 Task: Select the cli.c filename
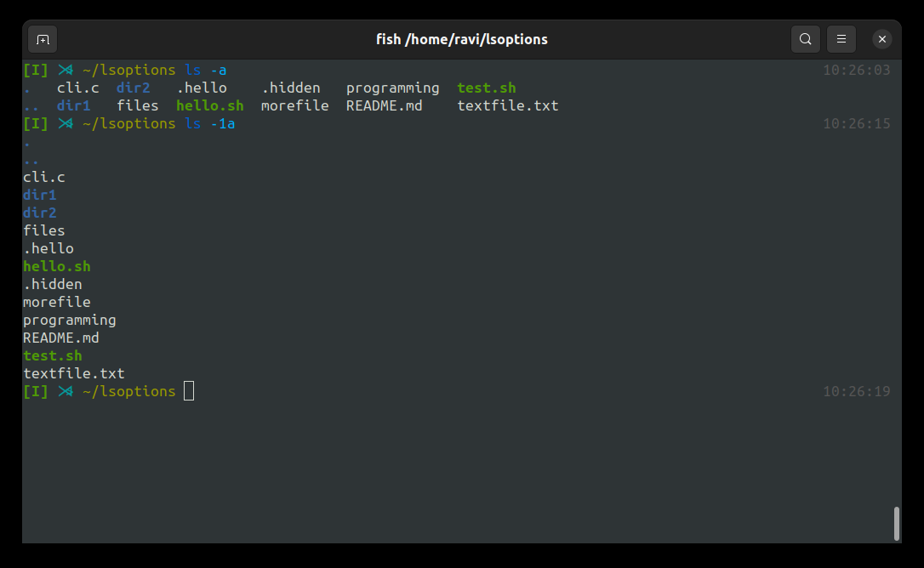click(43, 177)
